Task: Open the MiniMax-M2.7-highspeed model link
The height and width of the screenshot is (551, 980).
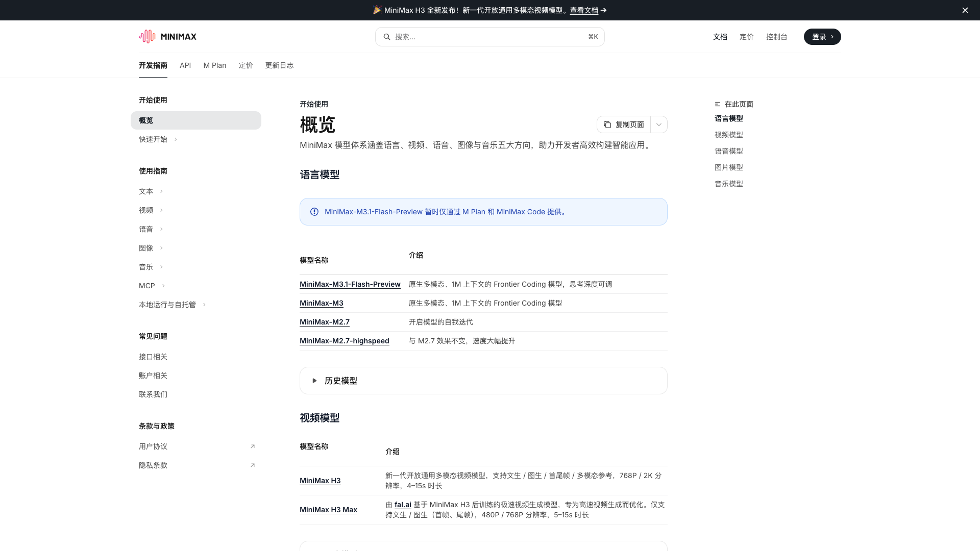Action: 345,341
